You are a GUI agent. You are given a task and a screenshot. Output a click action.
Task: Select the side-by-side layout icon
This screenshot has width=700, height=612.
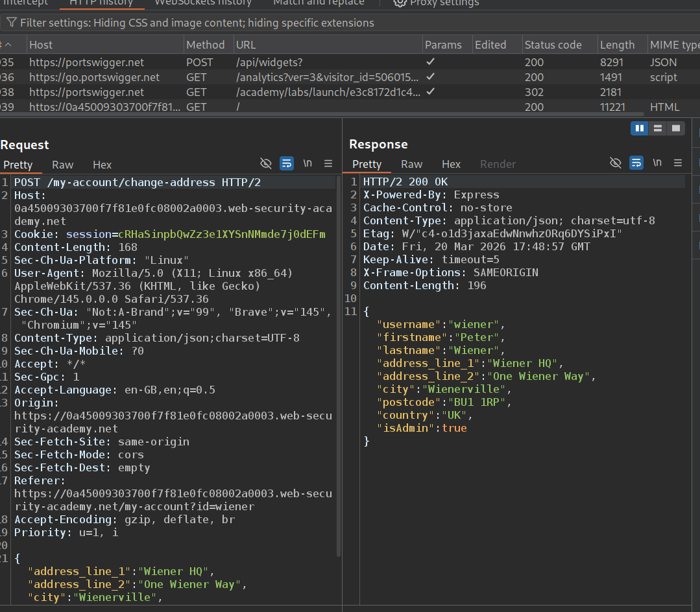pos(640,128)
